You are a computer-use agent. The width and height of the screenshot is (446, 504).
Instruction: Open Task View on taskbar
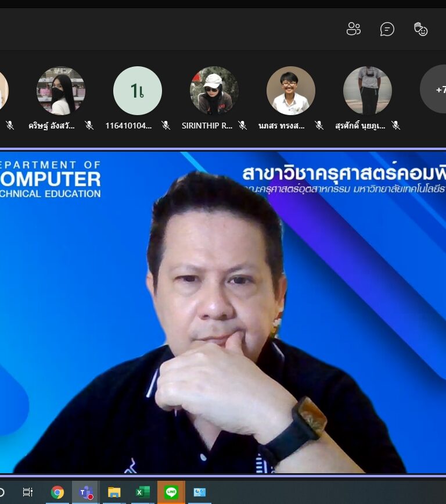(x=28, y=492)
